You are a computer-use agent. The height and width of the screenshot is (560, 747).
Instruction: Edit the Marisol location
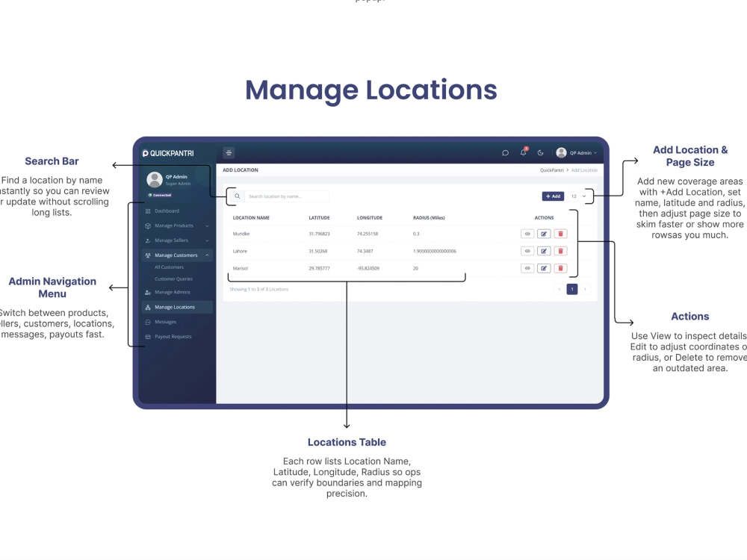tap(544, 268)
